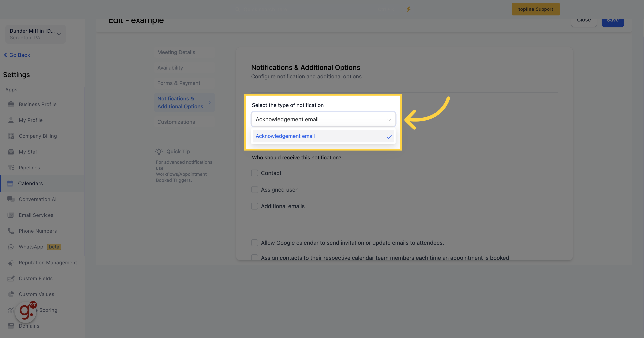Expand the Notifications & Additional Options section
Viewport: 644px width, 338px height.
[x=210, y=102]
